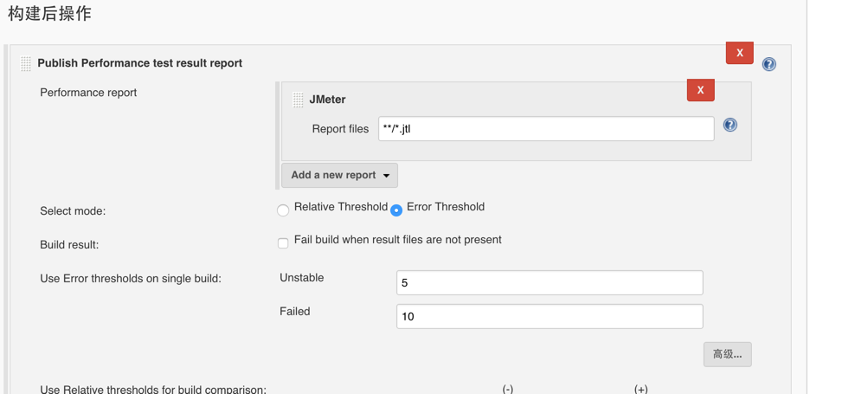Viewport: 868px width, 394px height.
Task: Open help for Publish Performance test result report
Action: (768, 64)
